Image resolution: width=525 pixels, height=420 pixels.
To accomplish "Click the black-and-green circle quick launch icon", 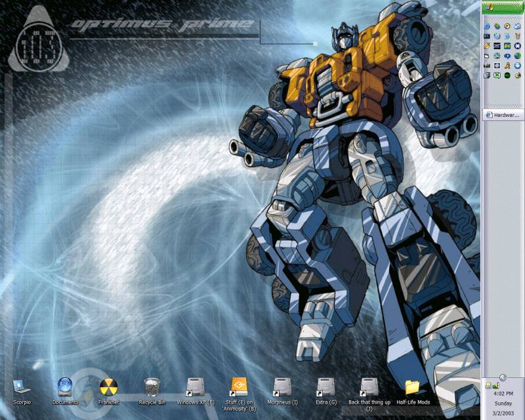I will pyautogui.click(x=507, y=75).
